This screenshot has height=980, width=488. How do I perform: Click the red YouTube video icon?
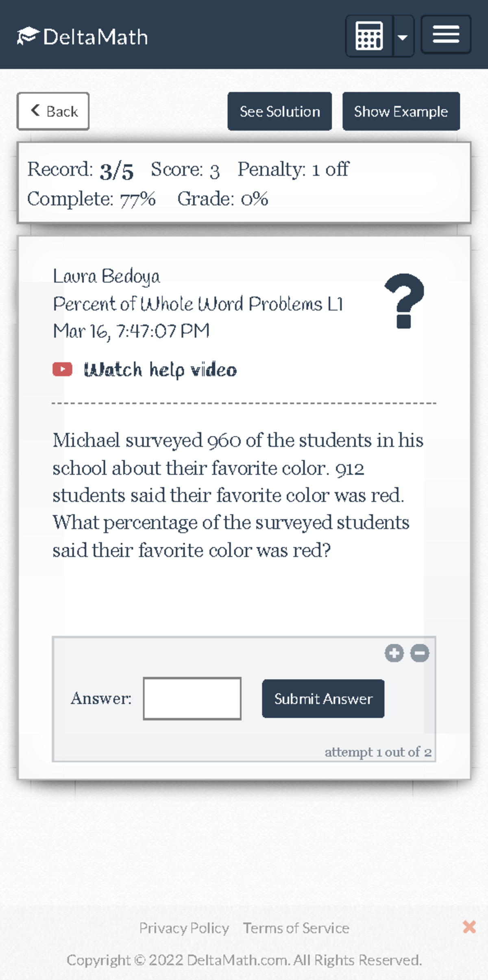tap(62, 369)
